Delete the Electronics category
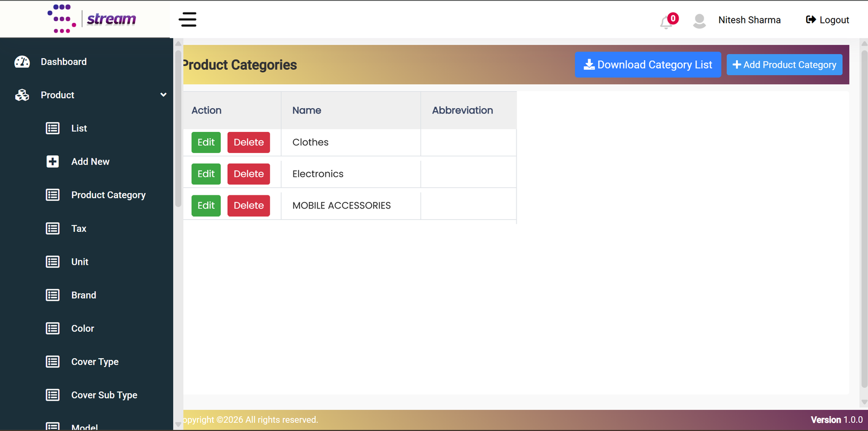 [x=248, y=174]
